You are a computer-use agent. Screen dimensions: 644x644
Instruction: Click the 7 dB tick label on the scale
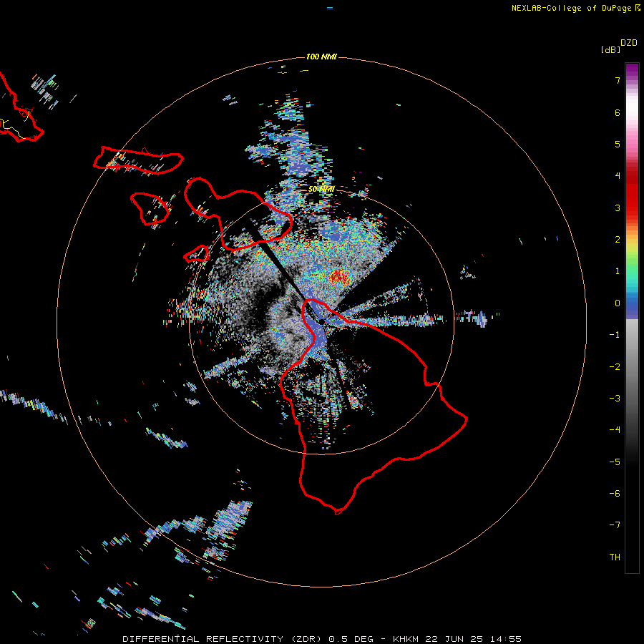coord(618,80)
